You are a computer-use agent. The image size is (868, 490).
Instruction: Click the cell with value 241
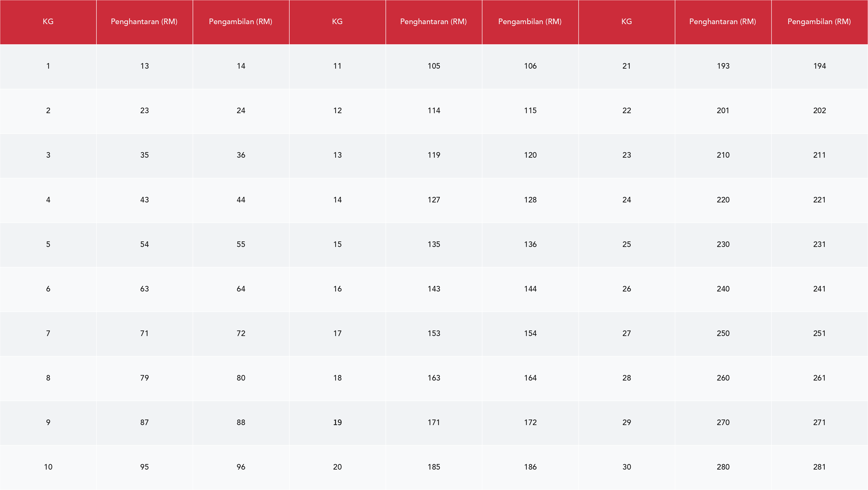tap(820, 289)
